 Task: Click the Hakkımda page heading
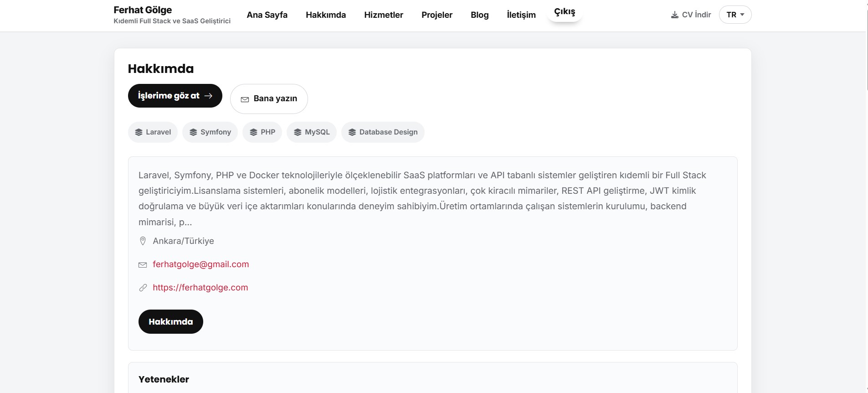[x=161, y=69]
